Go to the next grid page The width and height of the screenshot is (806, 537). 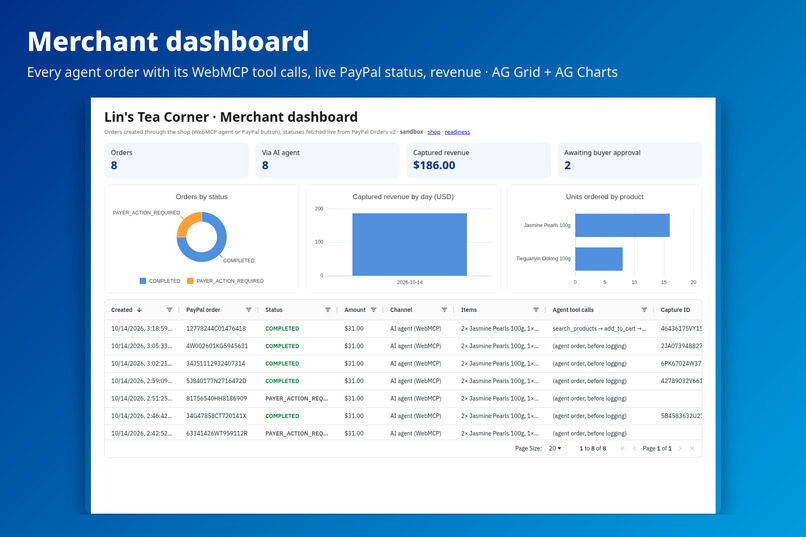click(680, 449)
